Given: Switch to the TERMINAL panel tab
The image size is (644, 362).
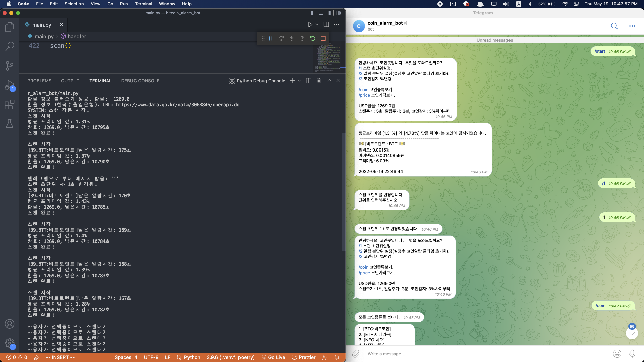Looking at the screenshot, I should pyautogui.click(x=100, y=81).
